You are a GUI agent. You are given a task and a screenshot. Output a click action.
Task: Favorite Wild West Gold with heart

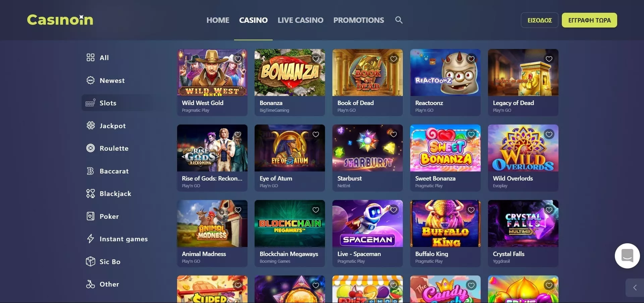tap(238, 59)
